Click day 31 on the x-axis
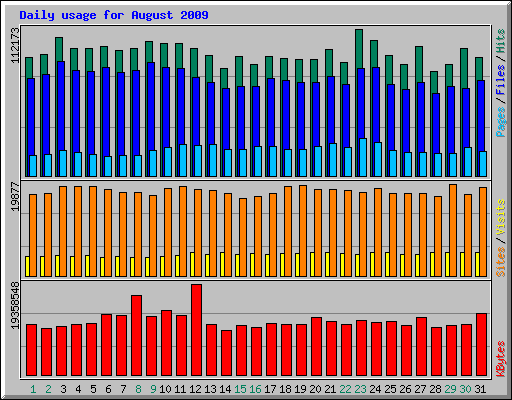 coord(480,389)
